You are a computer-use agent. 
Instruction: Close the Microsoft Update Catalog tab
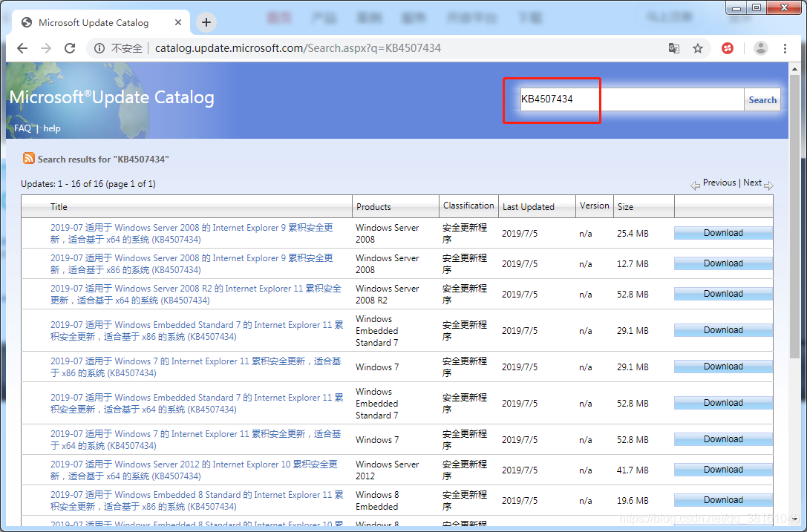coord(178,22)
